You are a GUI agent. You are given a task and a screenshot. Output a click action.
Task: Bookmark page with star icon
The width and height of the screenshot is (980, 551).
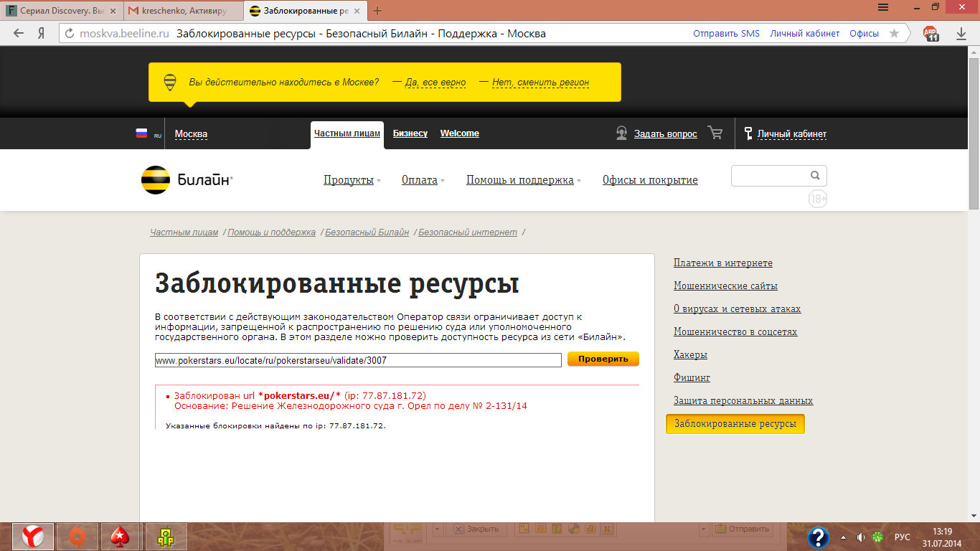(894, 33)
